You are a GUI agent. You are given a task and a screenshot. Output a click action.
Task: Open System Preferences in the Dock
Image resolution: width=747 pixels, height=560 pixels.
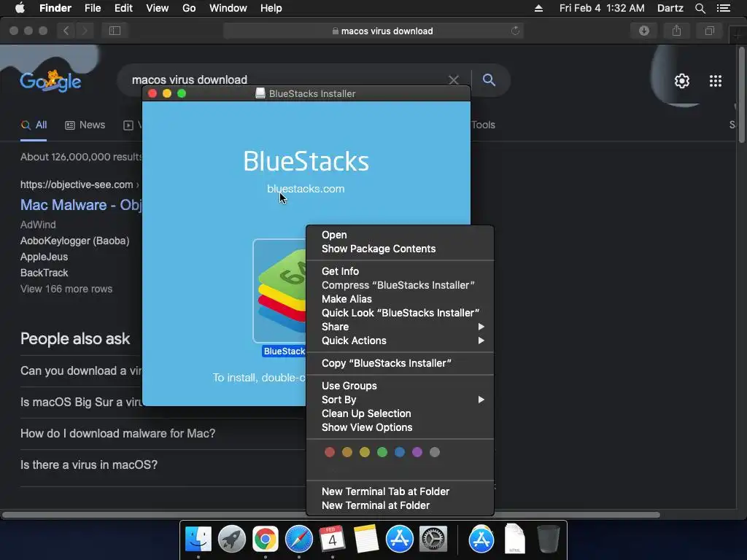tap(433, 539)
